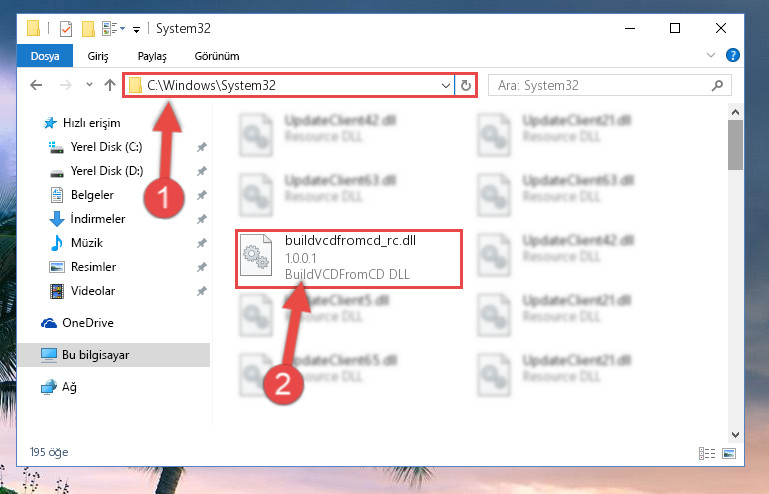Open the blue Help question mark icon
This screenshot has width=769, height=494.
pyautogui.click(x=732, y=55)
